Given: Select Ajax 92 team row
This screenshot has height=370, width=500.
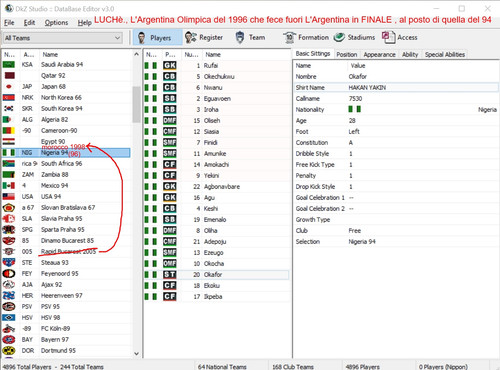Looking at the screenshot, I should 66,284.
